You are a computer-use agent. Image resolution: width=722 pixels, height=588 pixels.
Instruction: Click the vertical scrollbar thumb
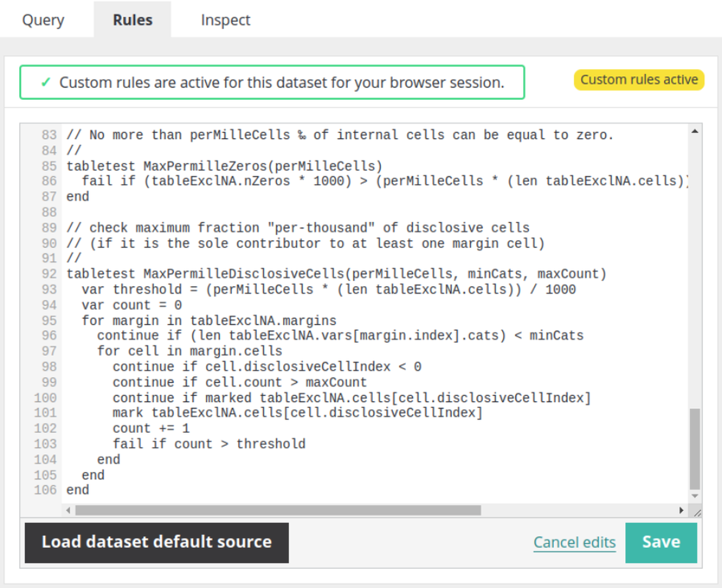click(695, 448)
